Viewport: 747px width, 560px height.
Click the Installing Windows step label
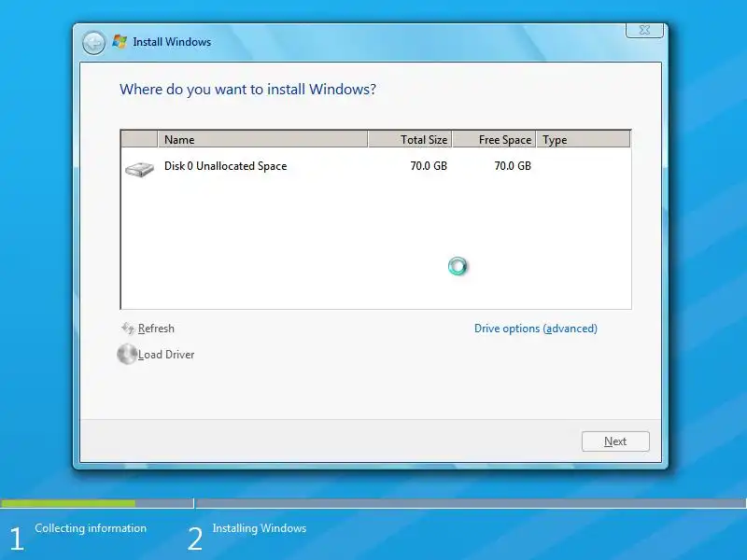click(x=260, y=528)
